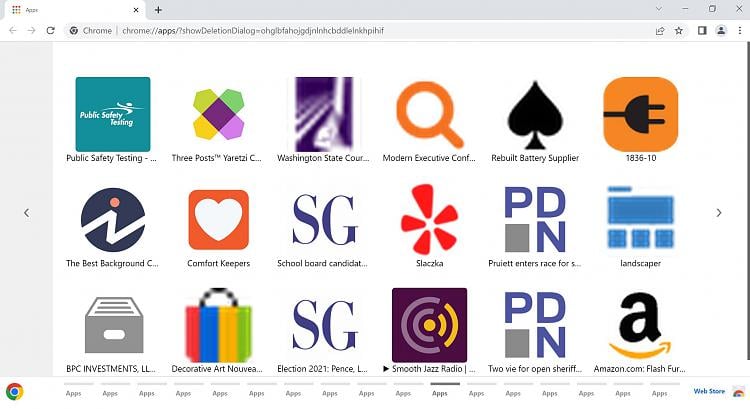Open the tab search chevron

(x=659, y=9)
